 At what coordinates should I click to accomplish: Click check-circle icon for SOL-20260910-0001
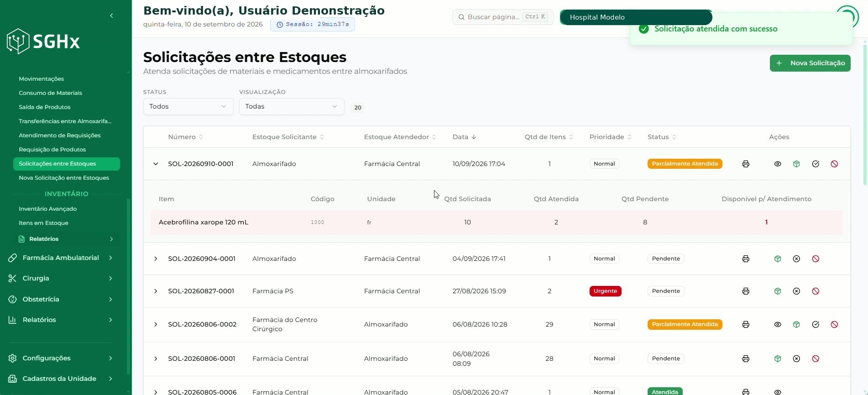(x=816, y=164)
